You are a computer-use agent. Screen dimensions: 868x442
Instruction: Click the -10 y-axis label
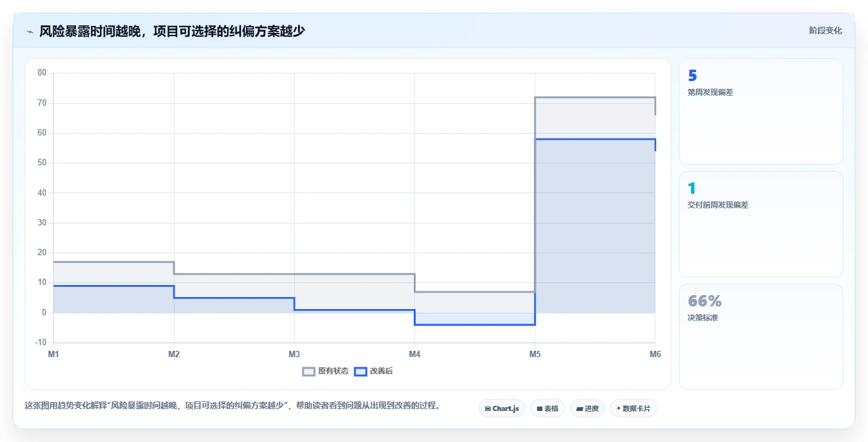[40, 343]
